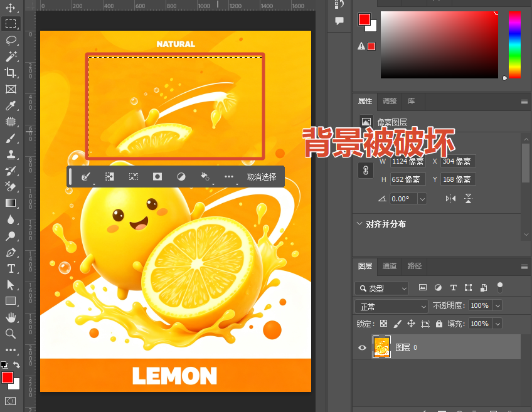532x412 pixels.
Task: Reset to default foreground and background colors
Action: coord(4,365)
